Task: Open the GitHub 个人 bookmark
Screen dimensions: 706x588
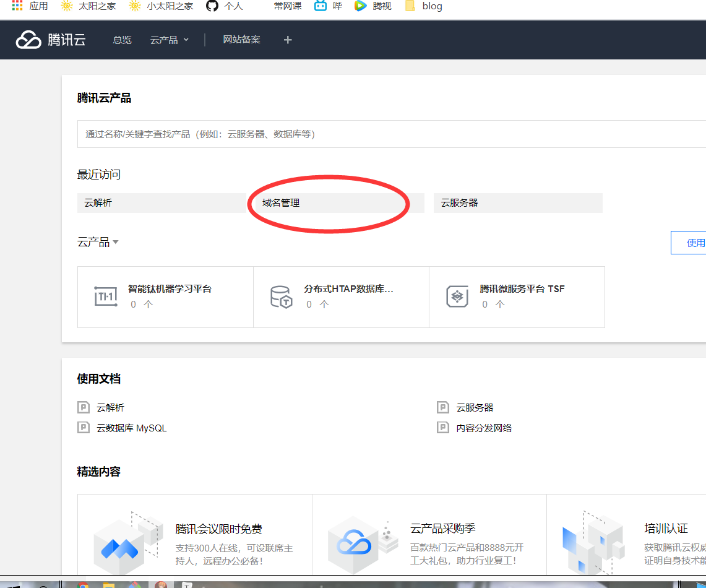Action: (x=224, y=6)
